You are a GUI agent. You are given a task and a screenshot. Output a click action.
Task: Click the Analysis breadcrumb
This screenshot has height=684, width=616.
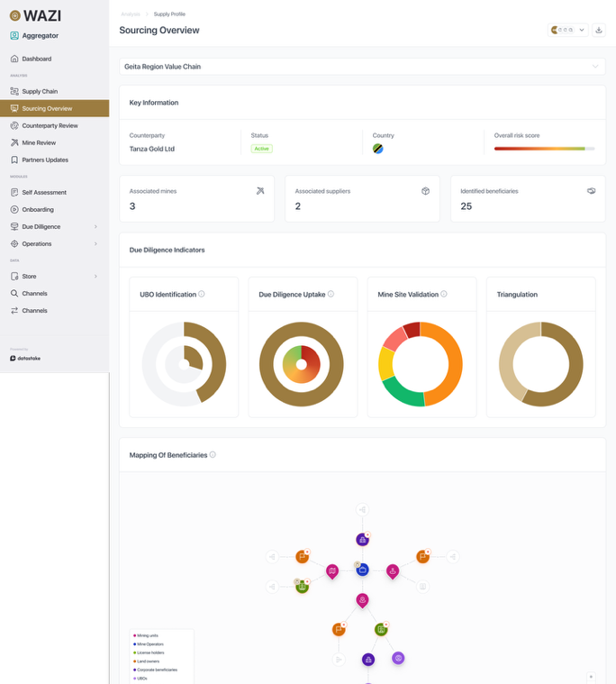131,14
